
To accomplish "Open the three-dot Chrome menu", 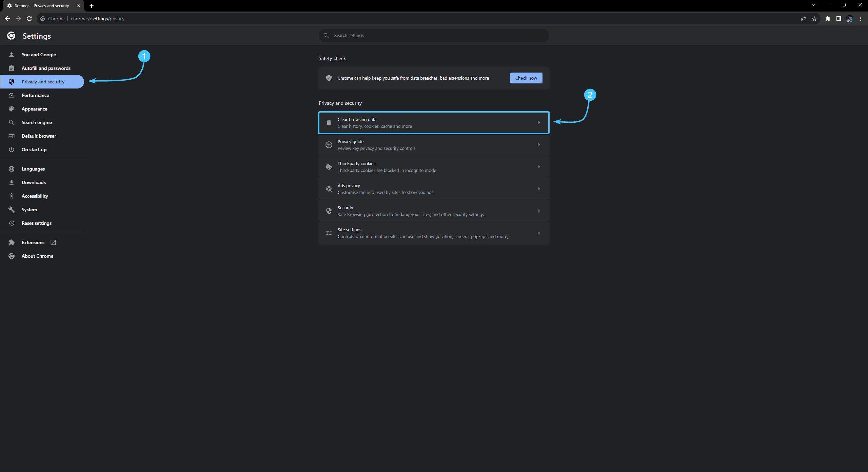I will (x=861, y=19).
